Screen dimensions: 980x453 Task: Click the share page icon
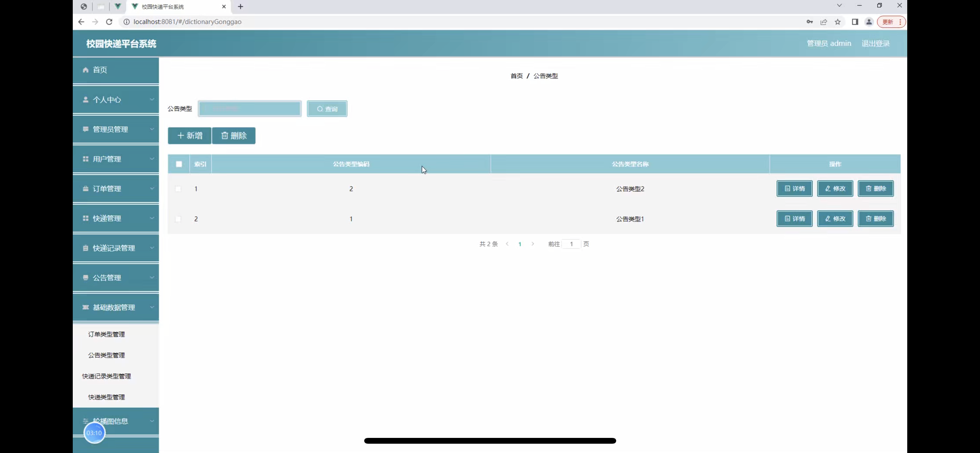[x=824, y=22]
